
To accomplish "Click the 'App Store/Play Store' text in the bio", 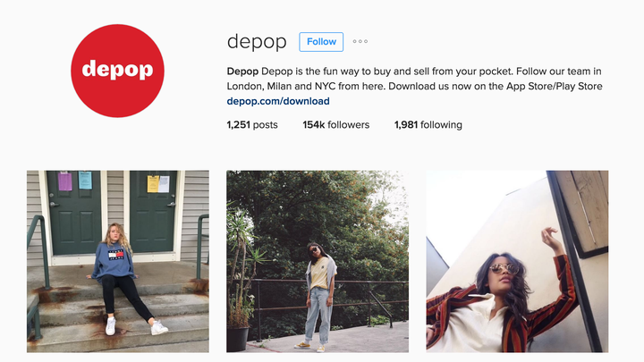I will [x=554, y=86].
